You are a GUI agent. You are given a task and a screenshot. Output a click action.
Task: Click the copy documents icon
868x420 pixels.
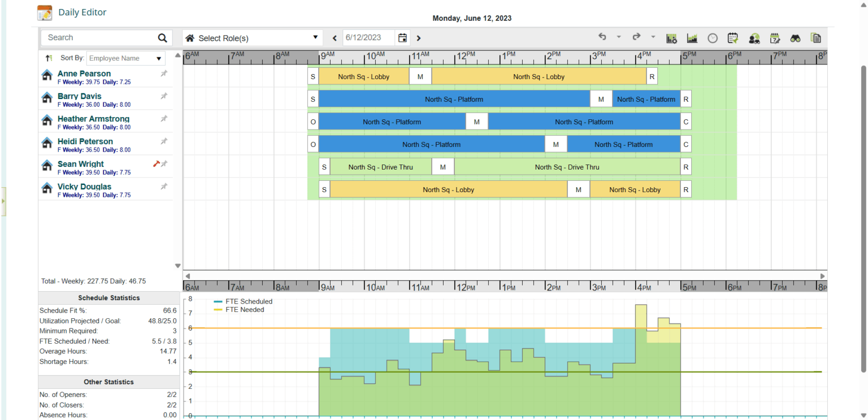click(x=815, y=38)
